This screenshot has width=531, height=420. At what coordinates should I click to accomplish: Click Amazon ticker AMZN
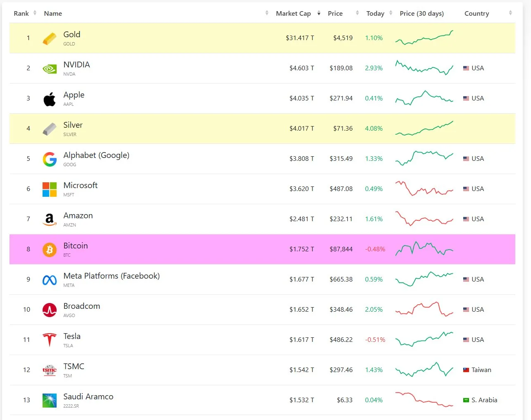click(70, 225)
